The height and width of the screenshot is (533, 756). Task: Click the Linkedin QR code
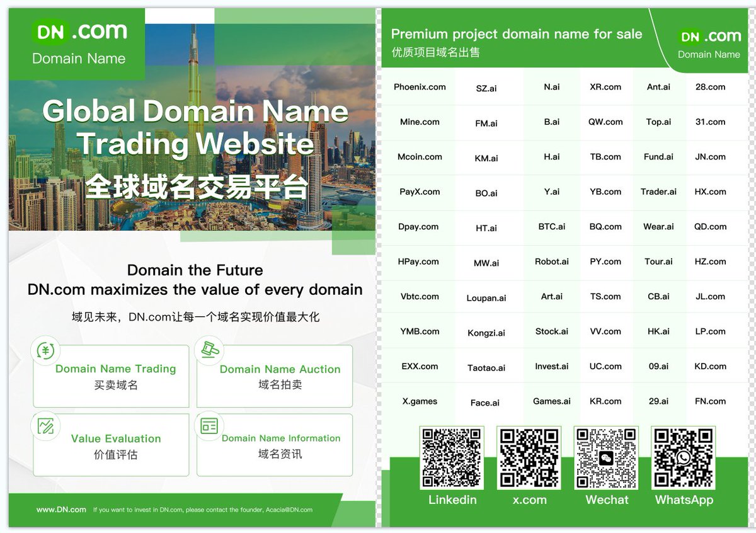[x=452, y=458]
